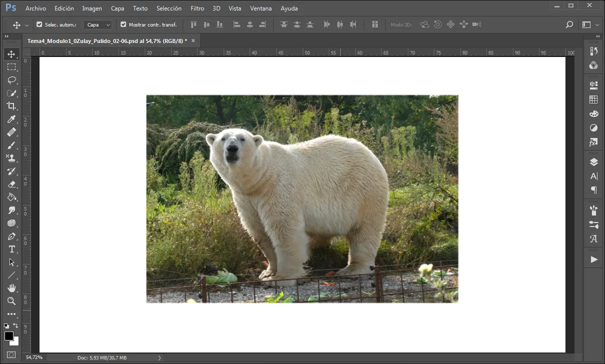Open the Archivo menu

[36, 8]
